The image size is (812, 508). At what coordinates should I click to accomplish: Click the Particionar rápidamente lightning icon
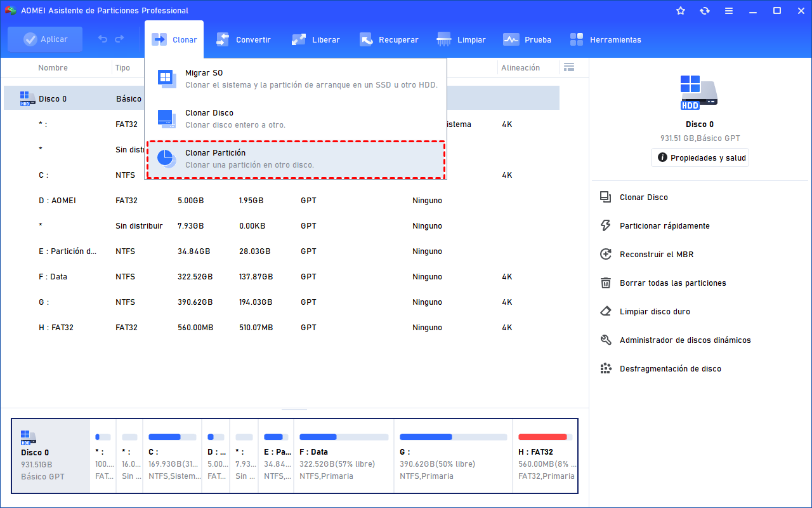click(606, 226)
